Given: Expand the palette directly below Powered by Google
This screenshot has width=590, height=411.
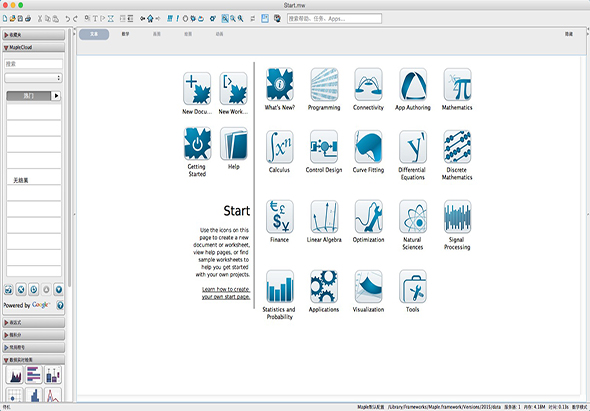Looking at the screenshot, I should click(x=33, y=323).
